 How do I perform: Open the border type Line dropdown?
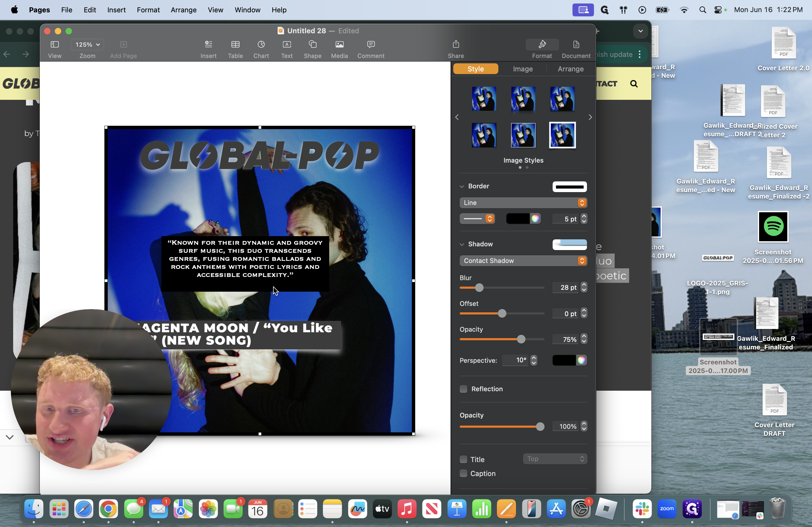[x=523, y=203]
